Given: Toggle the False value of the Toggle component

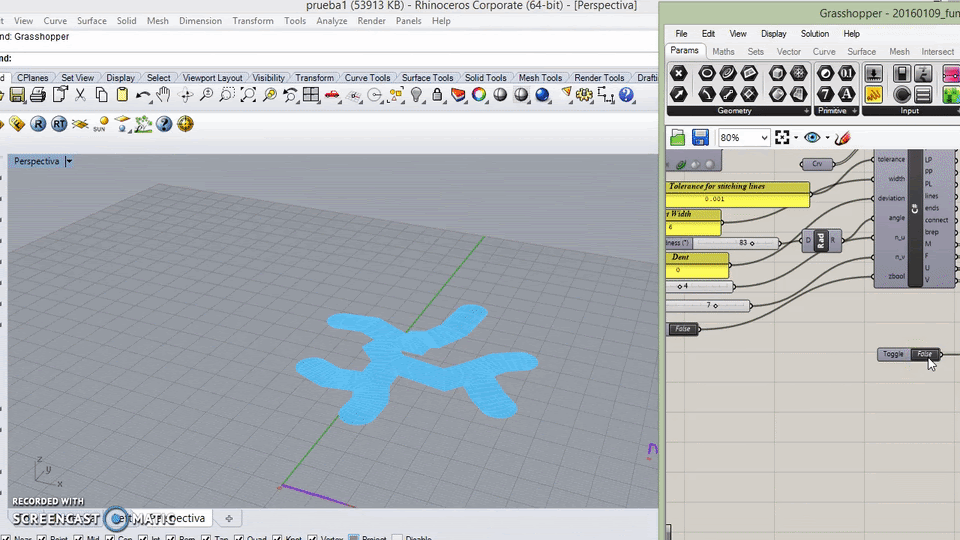Looking at the screenshot, I should click(924, 354).
